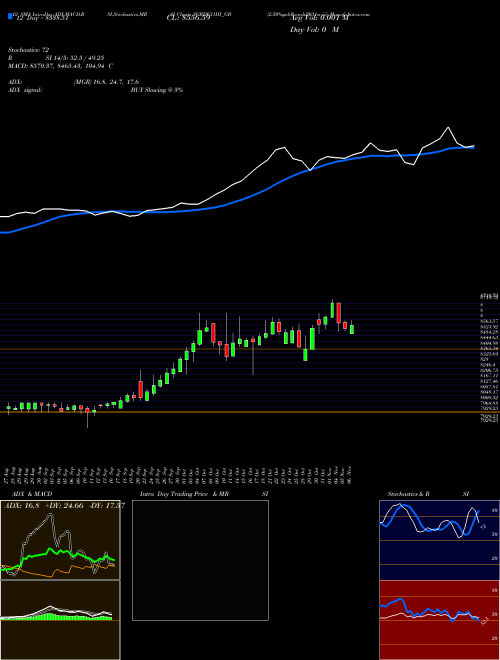Click the empty Intra Day Trading Price panel
This screenshot has height=660, width=500.
200,560
